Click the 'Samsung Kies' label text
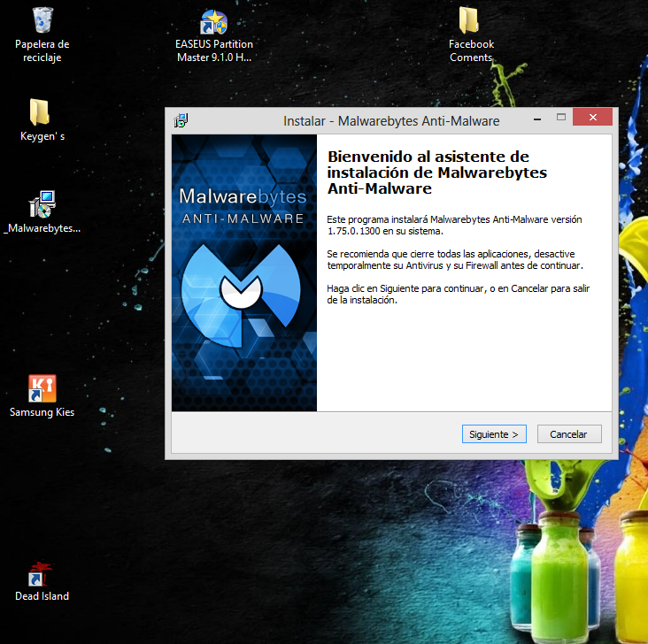 [x=42, y=412]
